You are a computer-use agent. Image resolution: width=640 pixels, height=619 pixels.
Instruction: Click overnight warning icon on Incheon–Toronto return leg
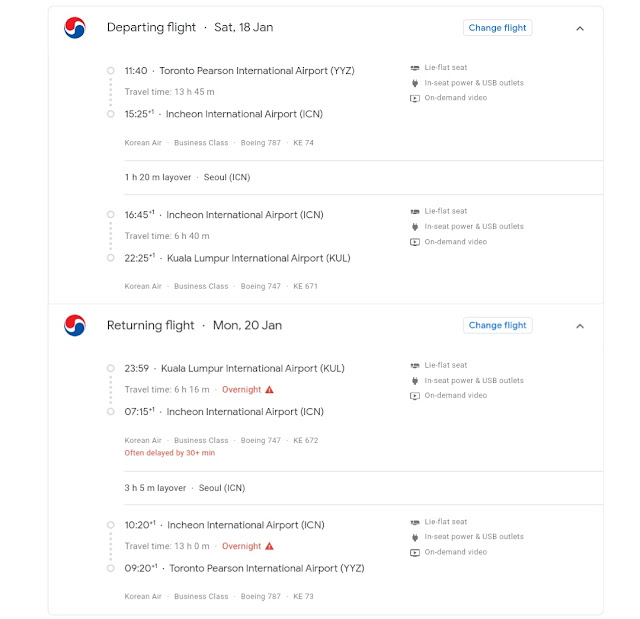pos(269,547)
